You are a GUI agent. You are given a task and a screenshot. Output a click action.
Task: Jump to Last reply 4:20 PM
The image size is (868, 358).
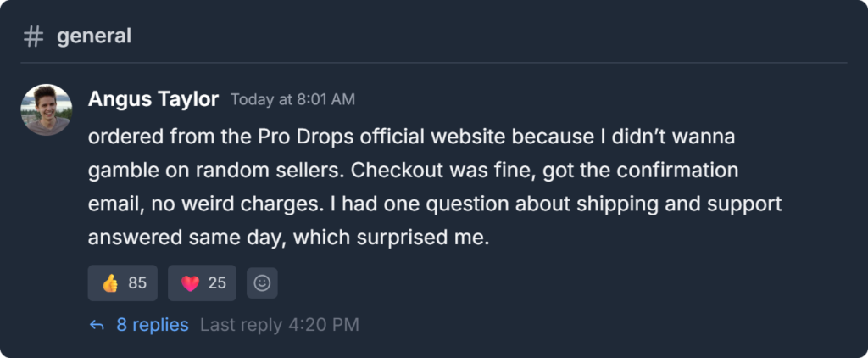tap(279, 325)
